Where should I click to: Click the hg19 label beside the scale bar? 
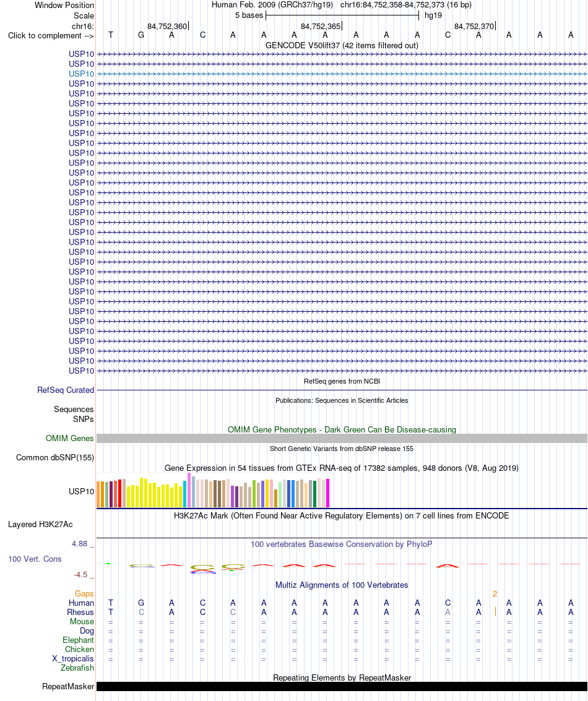click(x=433, y=15)
